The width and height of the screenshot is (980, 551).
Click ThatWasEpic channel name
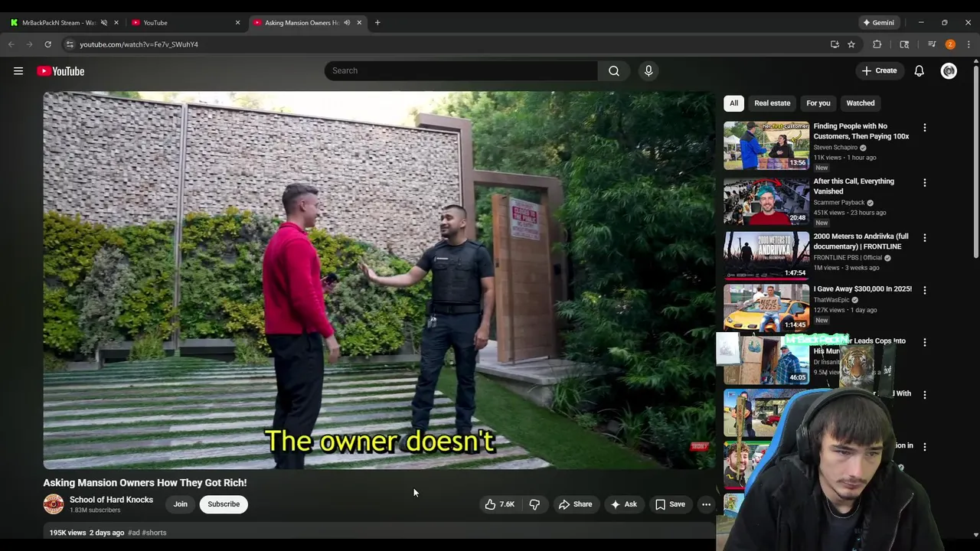tap(831, 300)
